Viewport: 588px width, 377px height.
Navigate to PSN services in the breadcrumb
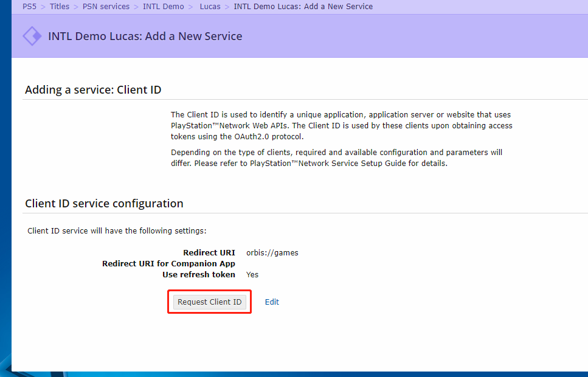[106, 7]
